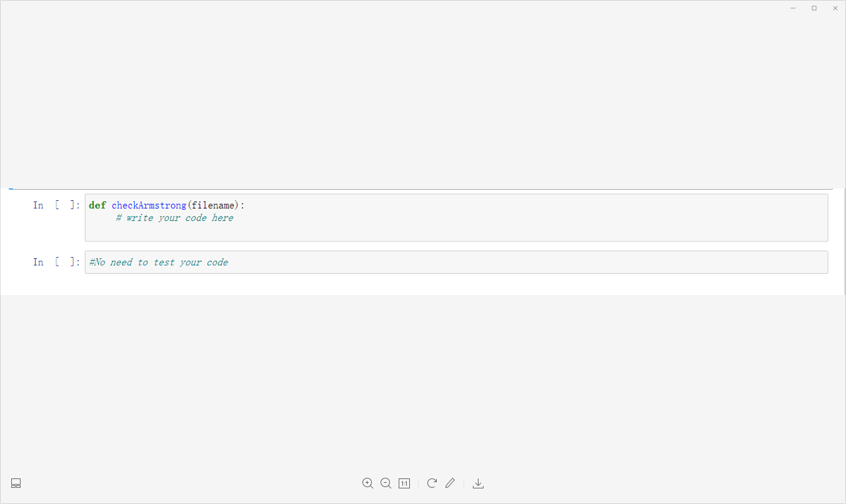846x504 pixels.
Task: Click the '#No need to test your code' comment
Action: (x=158, y=263)
